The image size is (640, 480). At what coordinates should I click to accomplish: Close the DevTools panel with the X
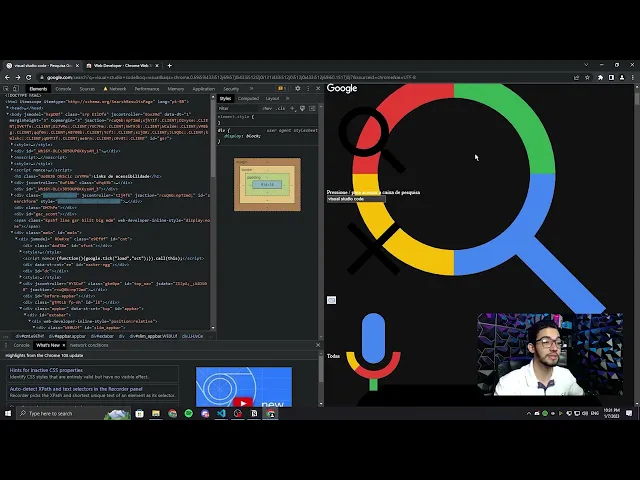click(x=318, y=89)
